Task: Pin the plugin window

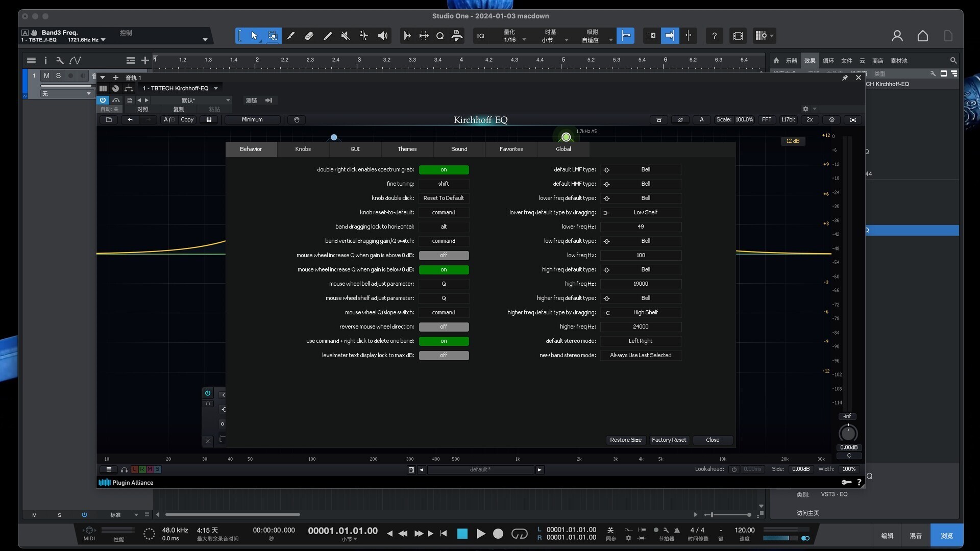Action: click(845, 78)
